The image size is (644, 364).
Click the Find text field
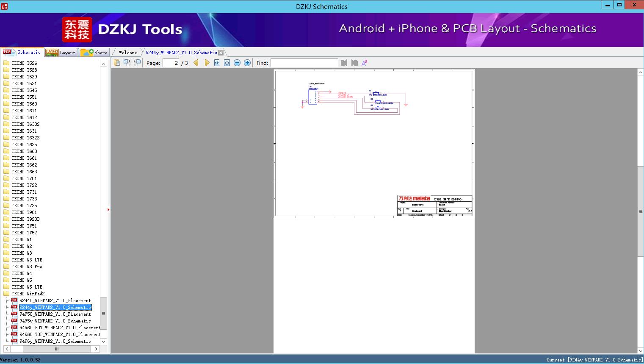click(x=304, y=63)
